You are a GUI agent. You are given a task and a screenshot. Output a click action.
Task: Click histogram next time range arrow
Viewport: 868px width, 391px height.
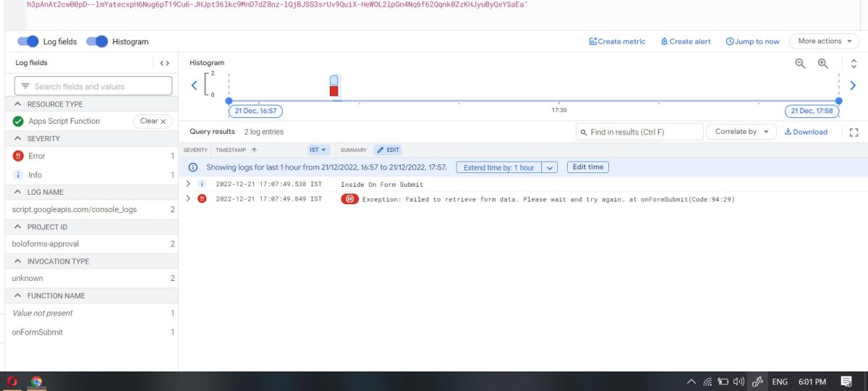(x=853, y=85)
